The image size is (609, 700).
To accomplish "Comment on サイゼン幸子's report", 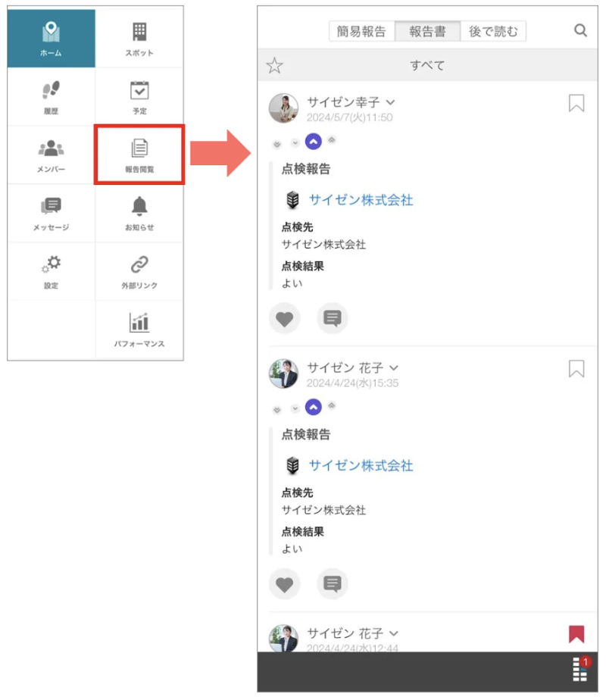I will click(333, 318).
